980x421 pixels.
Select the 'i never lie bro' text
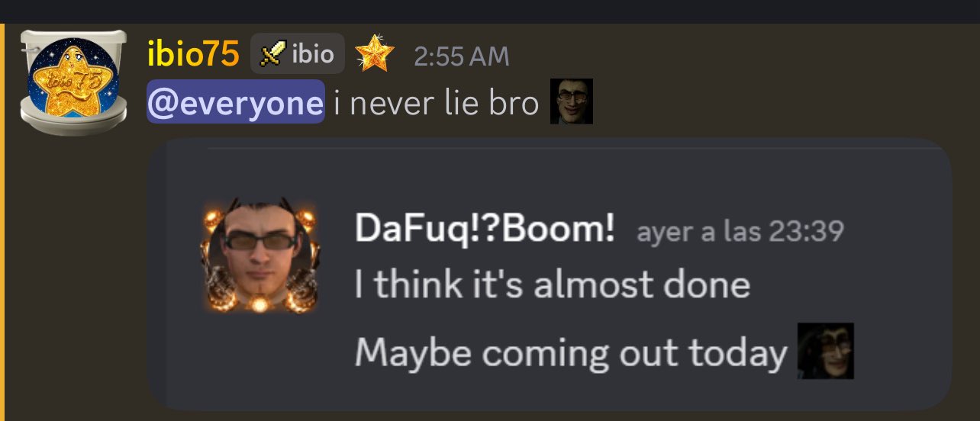coord(437,102)
